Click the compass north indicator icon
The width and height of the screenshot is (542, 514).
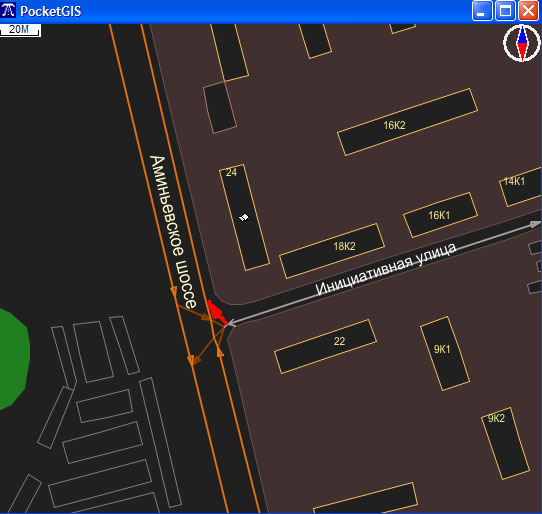point(522,43)
